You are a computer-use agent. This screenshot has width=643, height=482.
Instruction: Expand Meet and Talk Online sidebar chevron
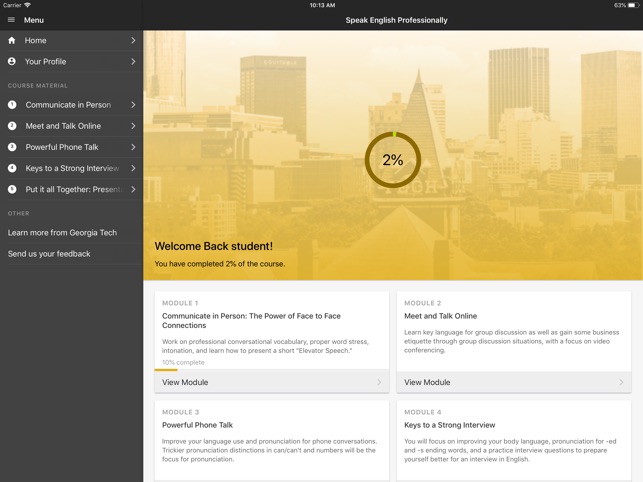(x=133, y=126)
